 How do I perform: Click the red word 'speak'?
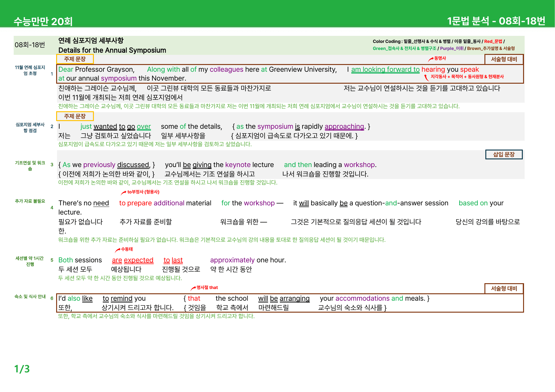[x=469, y=70]
